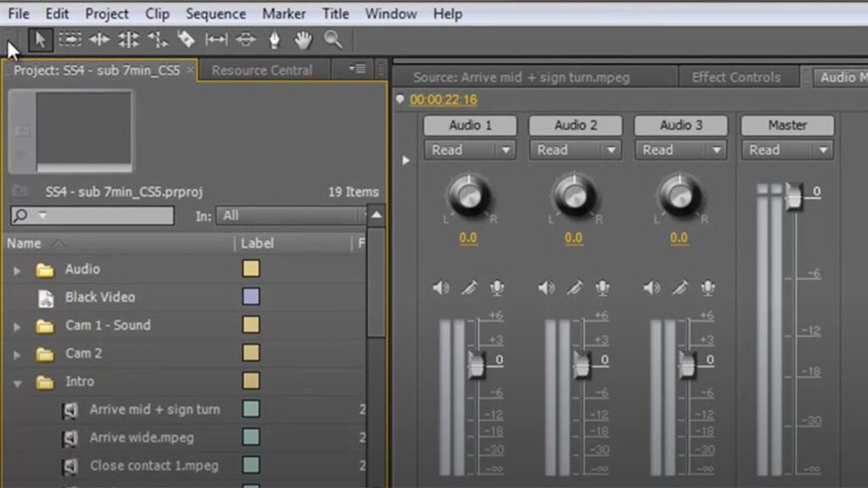Click the 00:00:22:16 timecode
Image resolution: width=868 pixels, height=488 pixels.
(x=442, y=100)
